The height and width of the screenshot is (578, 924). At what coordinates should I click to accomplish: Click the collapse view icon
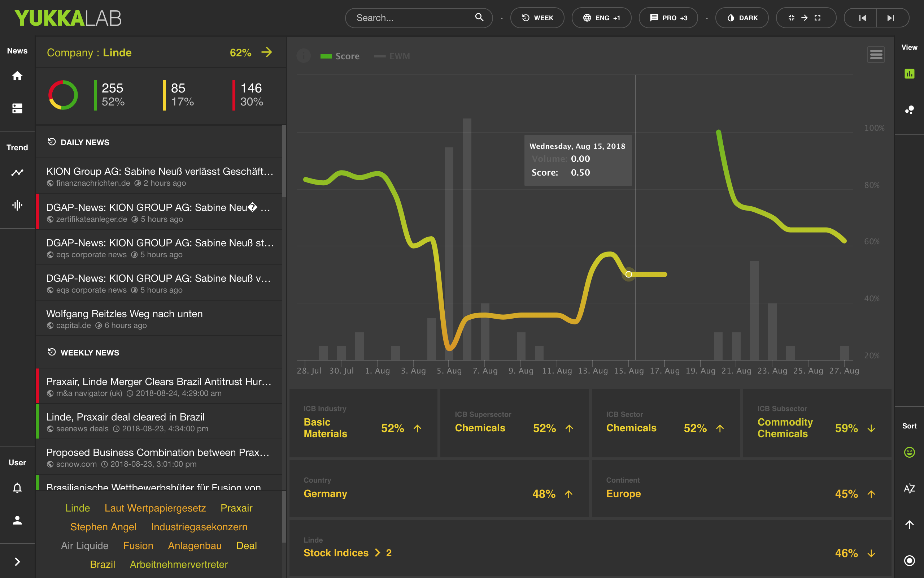point(792,18)
